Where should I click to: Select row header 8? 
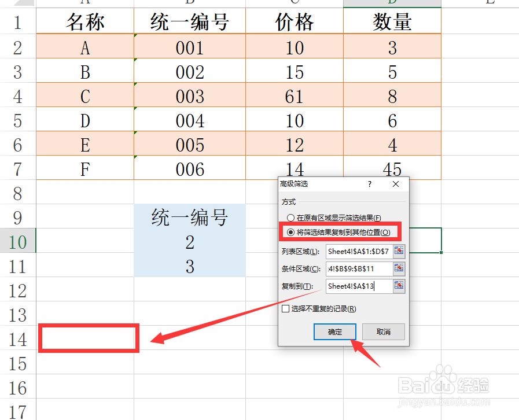click(17, 193)
